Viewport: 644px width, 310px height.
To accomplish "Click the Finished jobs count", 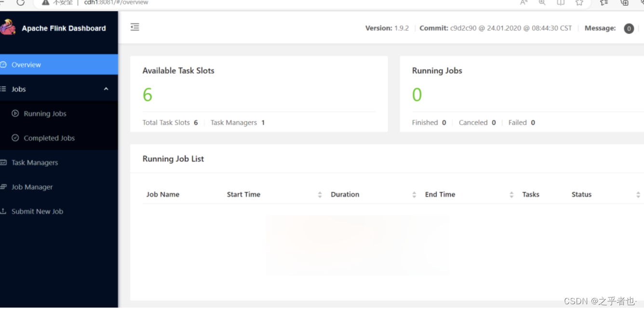I will point(444,123).
